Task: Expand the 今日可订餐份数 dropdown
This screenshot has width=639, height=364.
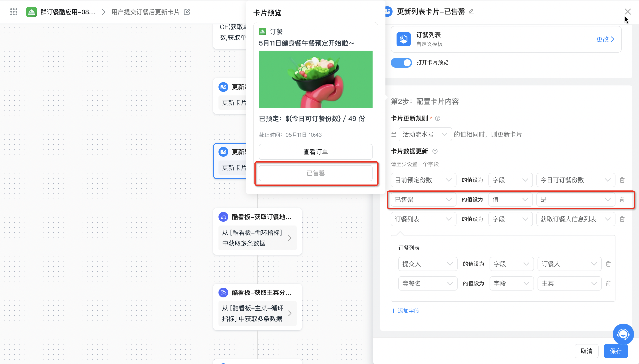Action: point(575,180)
